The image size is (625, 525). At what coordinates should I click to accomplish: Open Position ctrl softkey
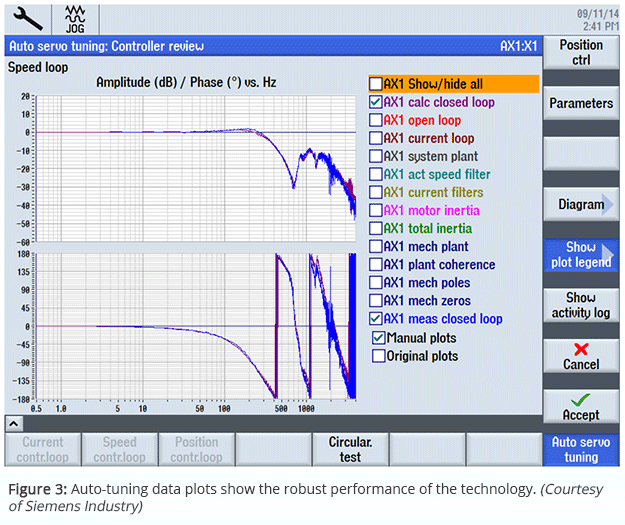581,53
